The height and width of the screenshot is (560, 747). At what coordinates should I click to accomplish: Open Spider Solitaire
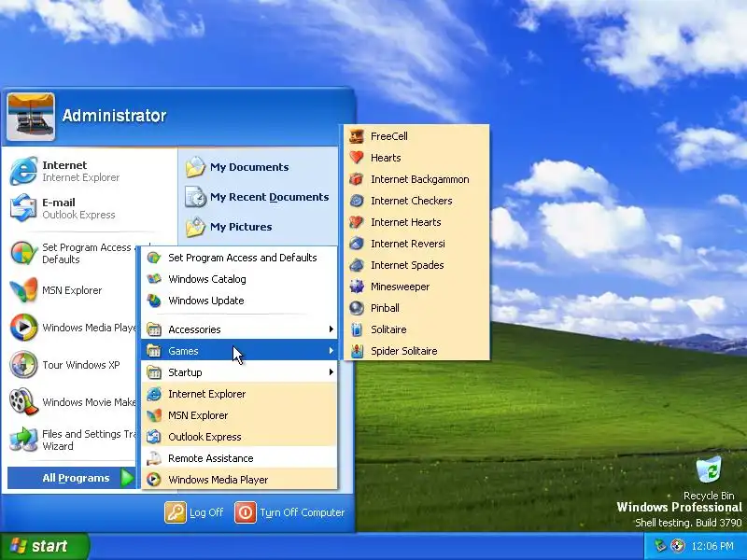[x=416, y=351]
